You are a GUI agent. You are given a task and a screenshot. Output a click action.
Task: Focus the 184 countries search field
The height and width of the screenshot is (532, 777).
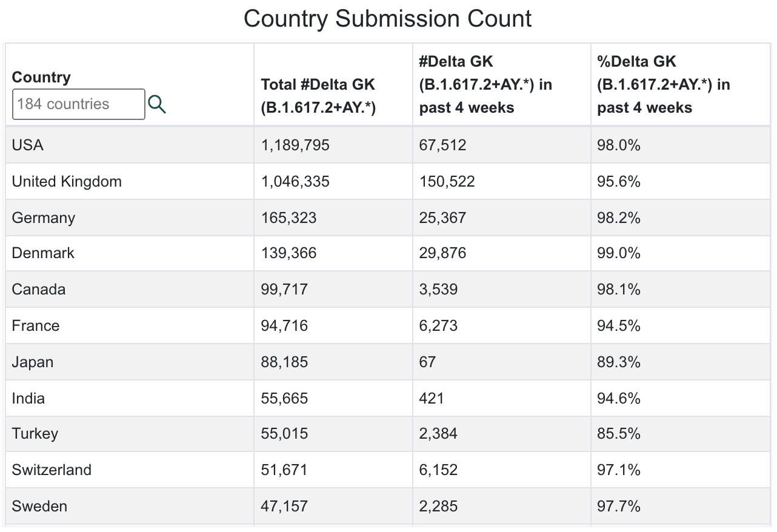point(79,104)
